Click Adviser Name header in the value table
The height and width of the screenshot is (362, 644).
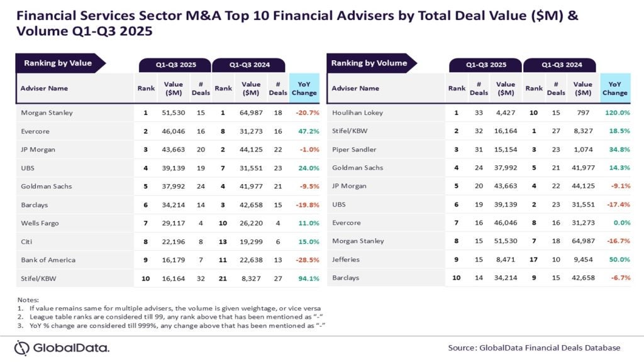pos(44,88)
